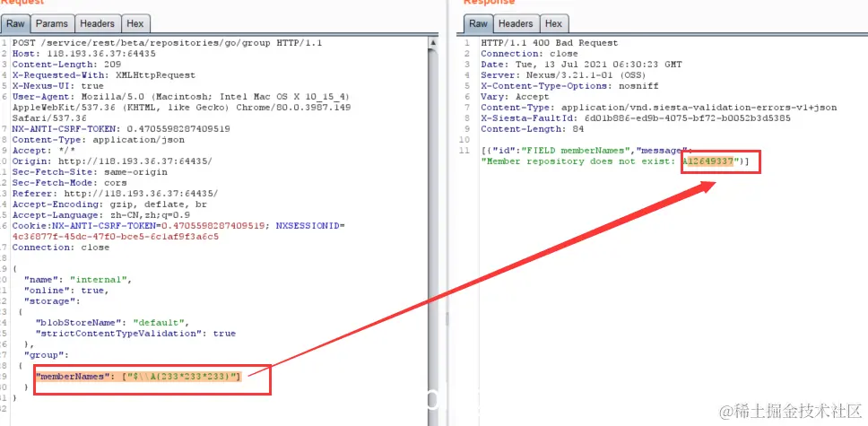Image resolution: width=868 pixels, height=426 pixels.
Task: Click the Server: Nexus/3.21.1-01 (OSS) header
Action: pos(563,74)
